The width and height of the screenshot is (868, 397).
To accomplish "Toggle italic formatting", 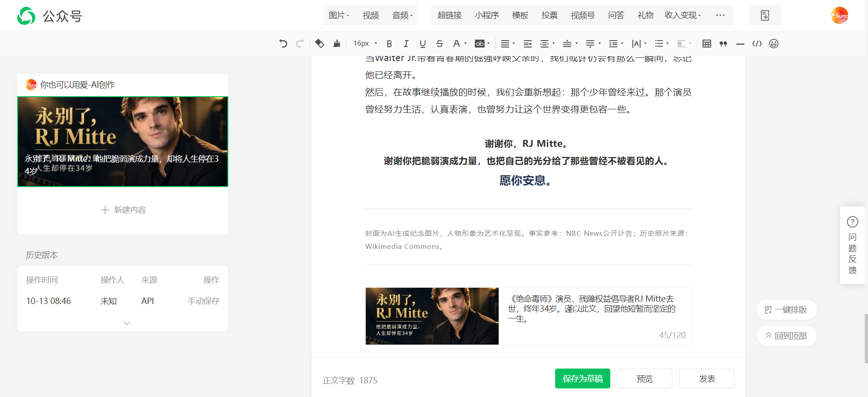I will 406,43.
